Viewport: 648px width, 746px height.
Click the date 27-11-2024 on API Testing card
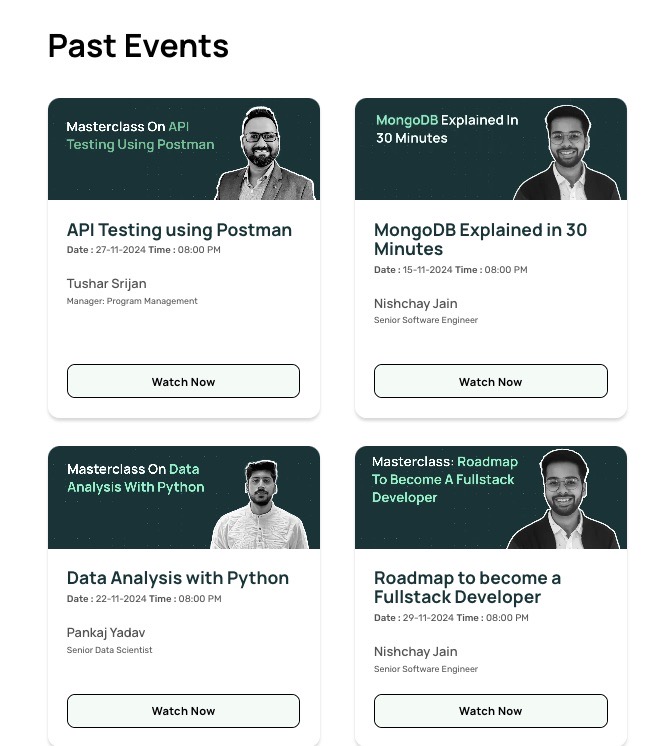coord(120,250)
